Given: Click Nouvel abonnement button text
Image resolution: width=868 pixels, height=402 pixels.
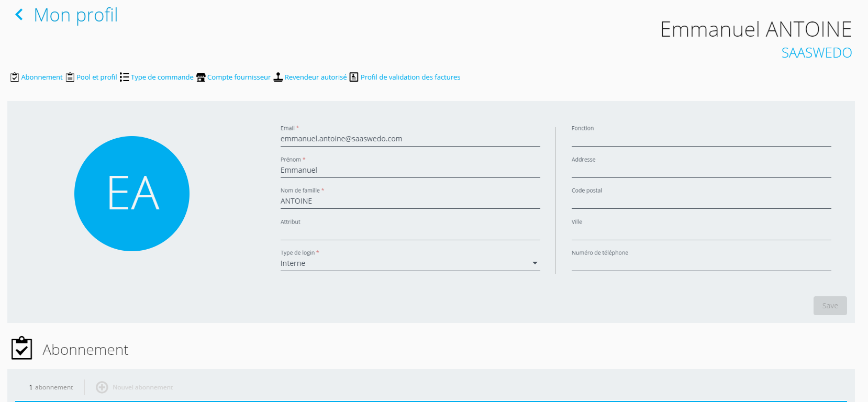Looking at the screenshot, I should pyautogui.click(x=142, y=387).
